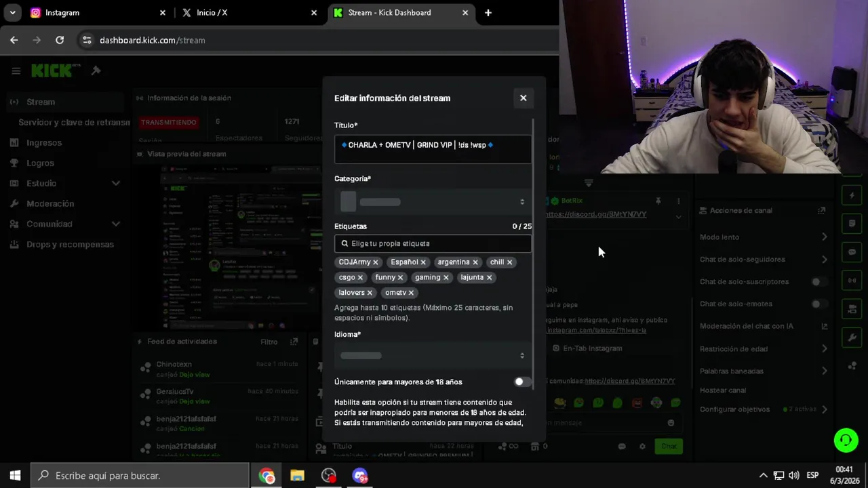Click the camera icon in right rail

(x=852, y=309)
